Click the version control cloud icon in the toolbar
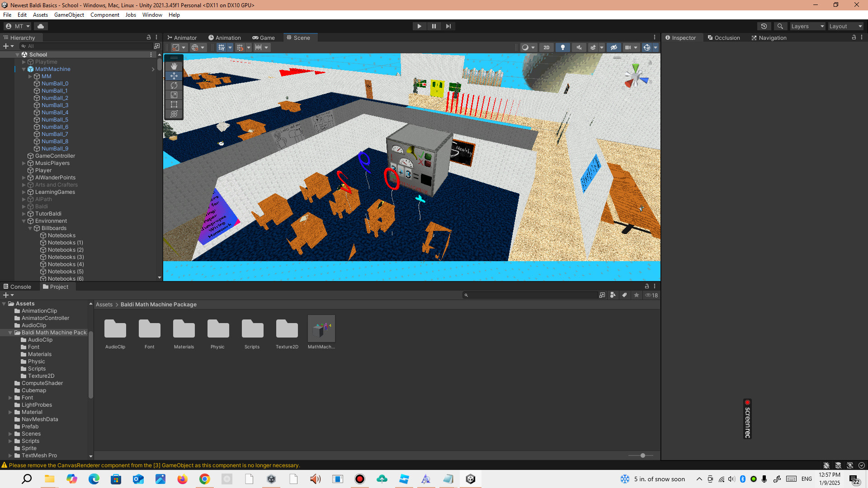The height and width of the screenshot is (488, 868). 41,26
